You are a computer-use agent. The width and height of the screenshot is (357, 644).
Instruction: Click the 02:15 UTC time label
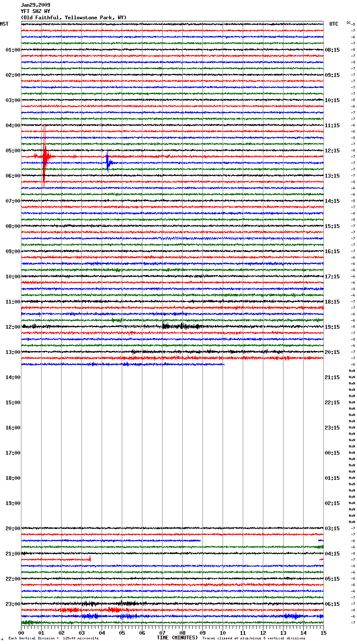pyautogui.click(x=332, y=503)
